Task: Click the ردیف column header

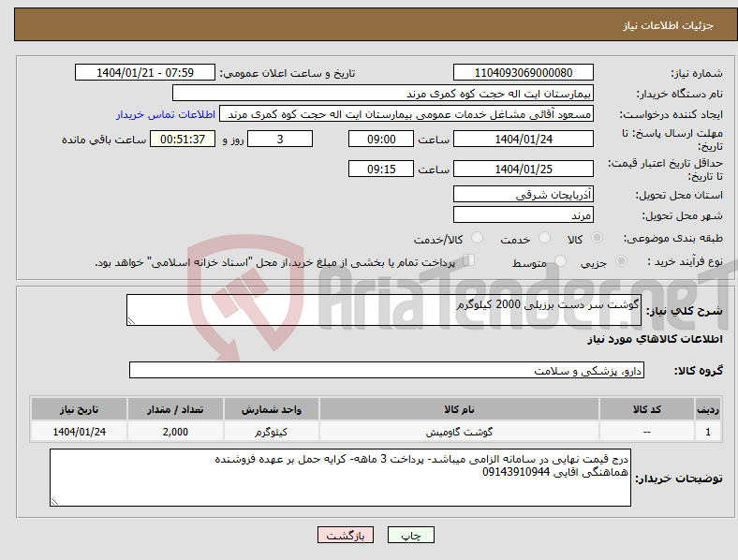Action: [708, 409]
